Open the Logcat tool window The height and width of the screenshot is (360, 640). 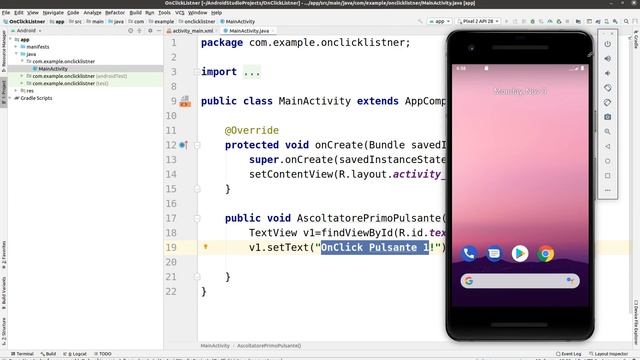point(76,354)
